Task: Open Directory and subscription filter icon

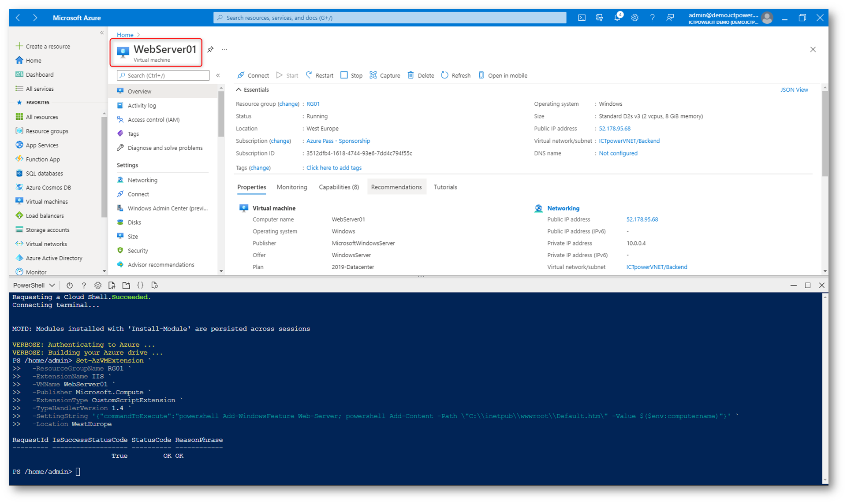Action: click(599, 18)
